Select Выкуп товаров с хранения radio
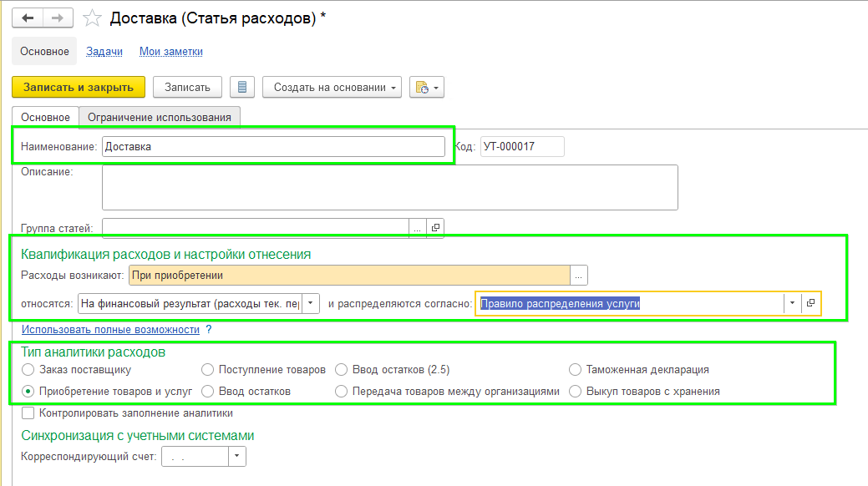 [x=575, y=392]
